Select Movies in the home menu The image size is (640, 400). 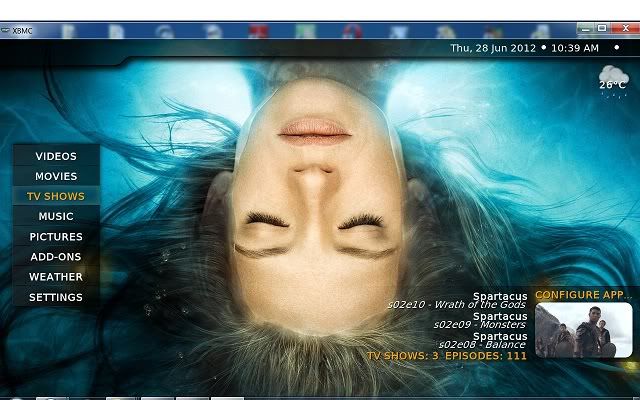56,176
